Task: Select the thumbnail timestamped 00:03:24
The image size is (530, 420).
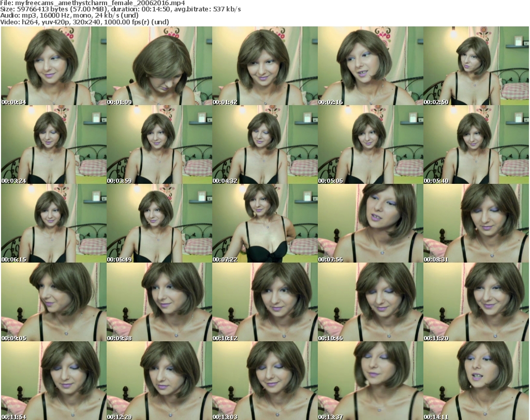Action: 54,144
